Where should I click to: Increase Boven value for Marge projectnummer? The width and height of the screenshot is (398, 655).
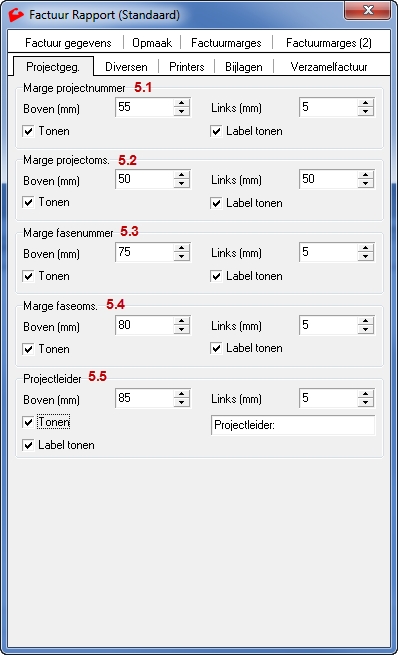181,103
